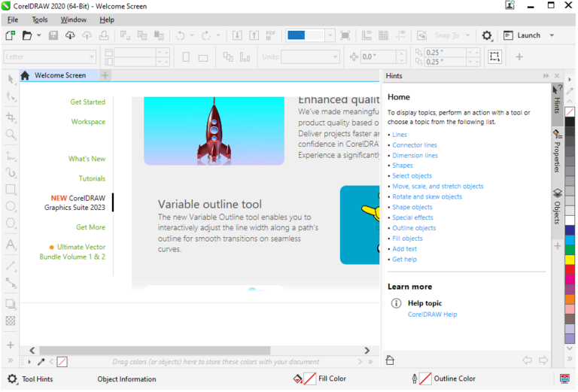Click the eyedropper icon in document palette
The width and height of the screenshot is (578, 392).
41,362
